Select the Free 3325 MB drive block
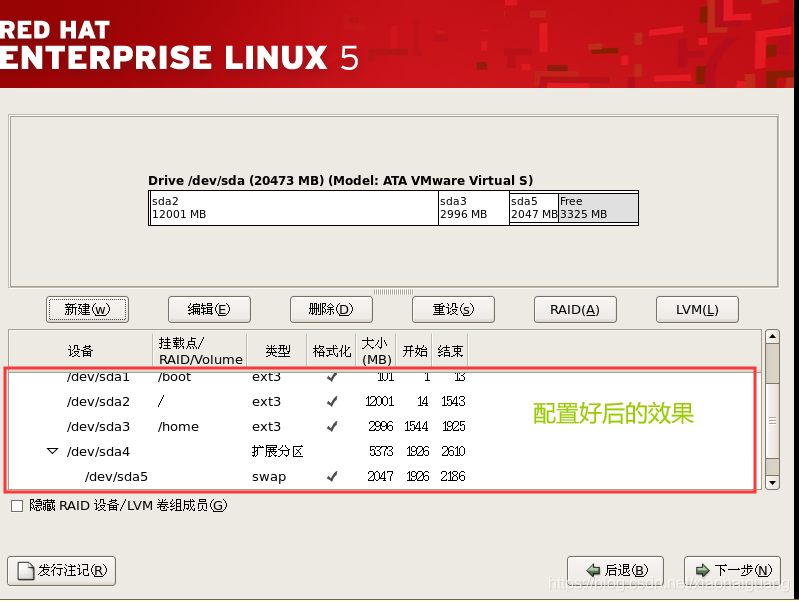 (x=598, y=208)
